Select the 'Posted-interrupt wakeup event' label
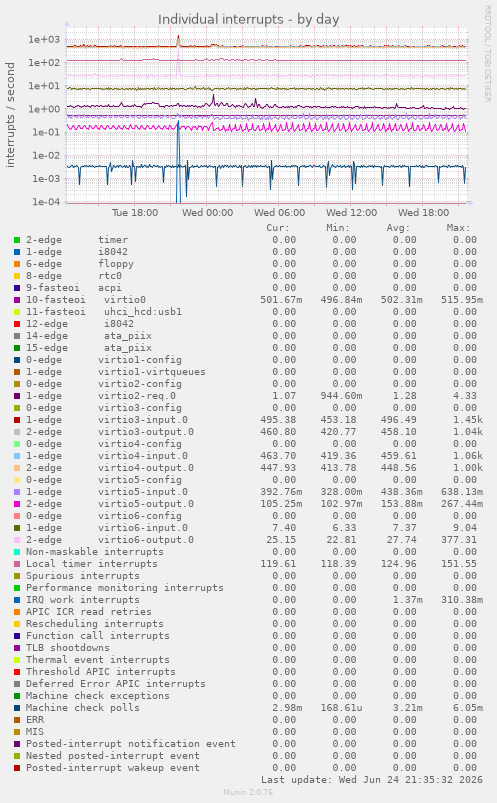Viewport: 497px width, 803px height. pyautogui.click(x=113, y=768)
